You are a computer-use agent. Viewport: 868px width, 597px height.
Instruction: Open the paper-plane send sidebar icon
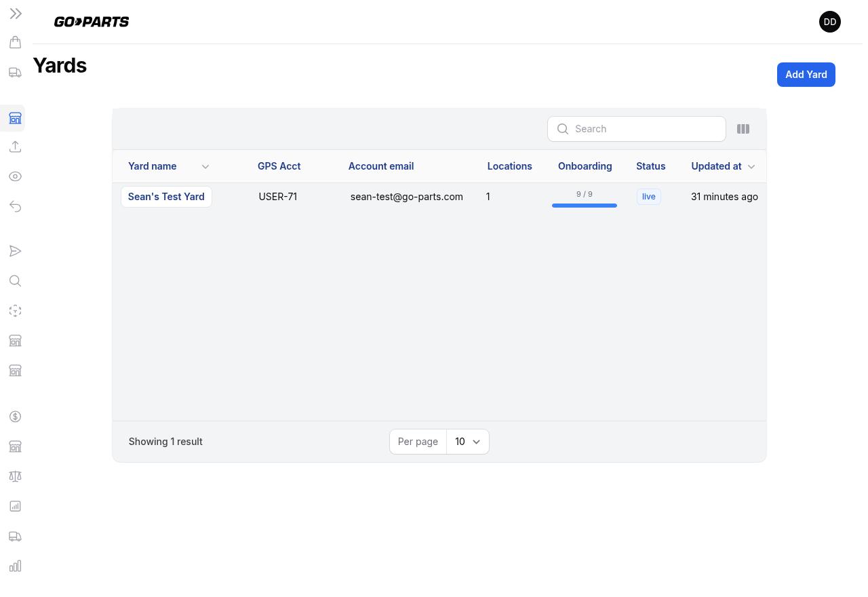(15, 251)
